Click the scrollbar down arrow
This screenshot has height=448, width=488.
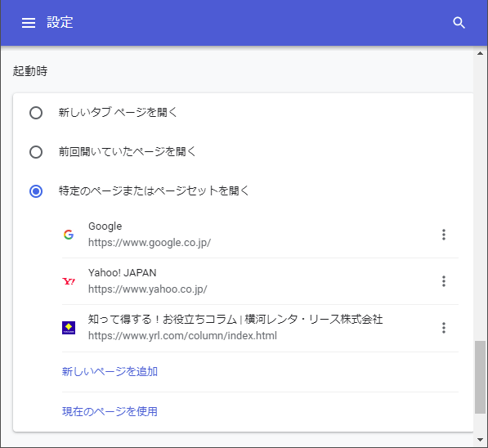pos(480,440)
